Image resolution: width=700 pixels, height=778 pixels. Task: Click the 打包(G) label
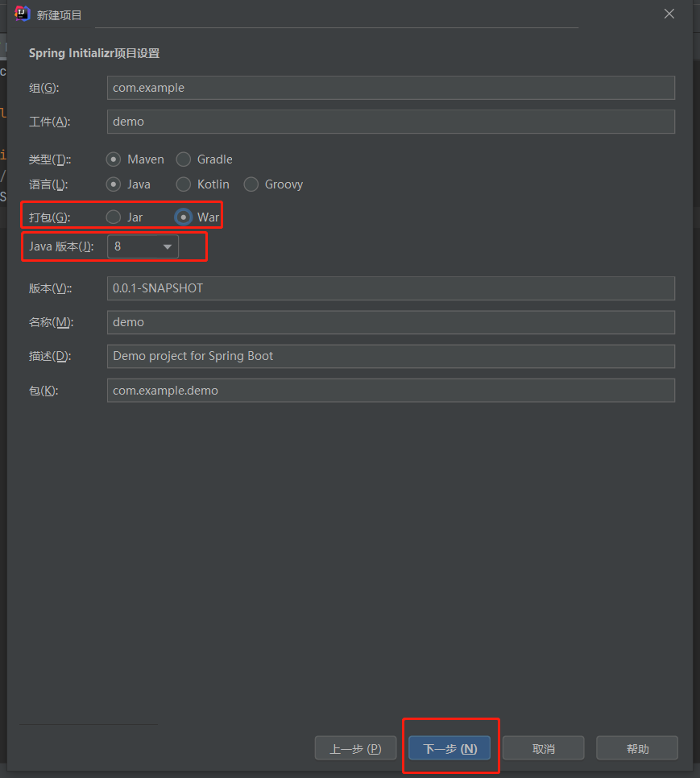(50, 217)
